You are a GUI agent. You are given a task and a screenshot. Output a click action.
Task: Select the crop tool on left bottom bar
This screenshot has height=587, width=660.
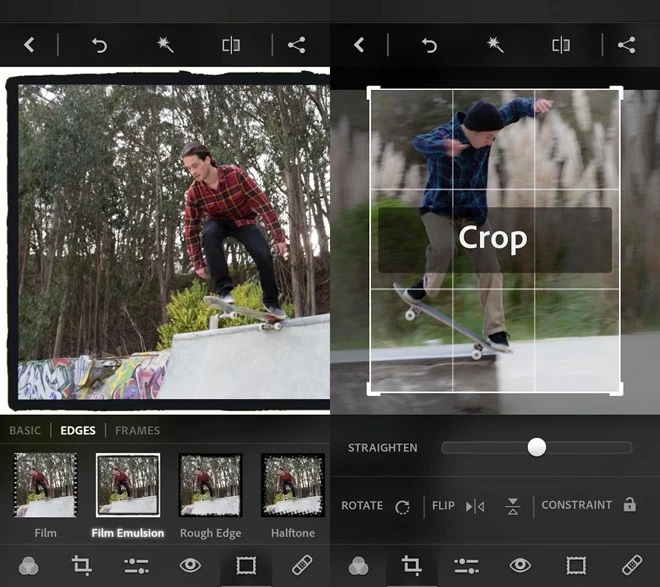82,566
